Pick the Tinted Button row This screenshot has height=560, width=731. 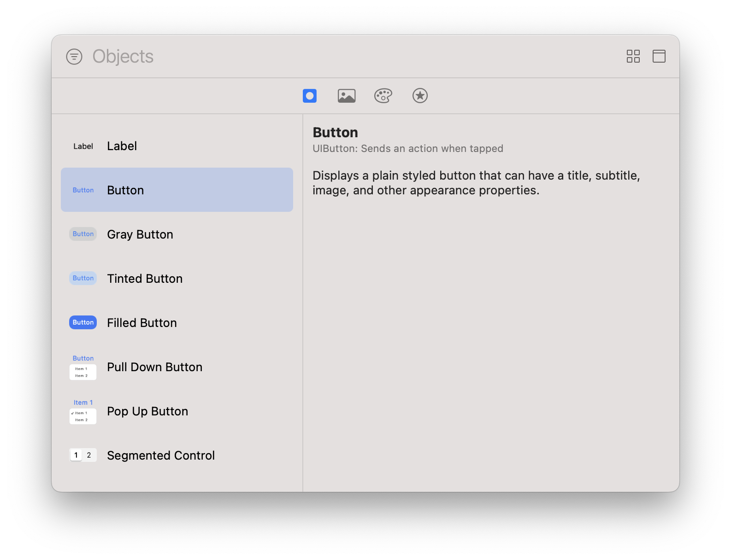(x=177, y=278)
